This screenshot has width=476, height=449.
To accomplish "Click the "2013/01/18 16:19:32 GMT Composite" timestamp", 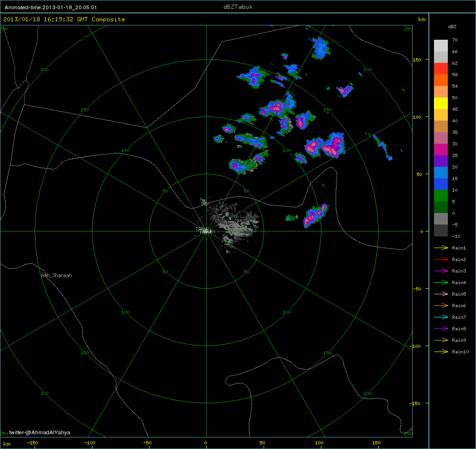I will tap(64, 19).
